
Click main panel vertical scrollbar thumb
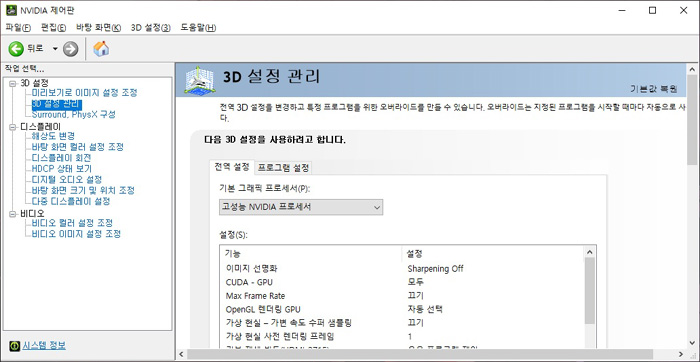[692, 120]
